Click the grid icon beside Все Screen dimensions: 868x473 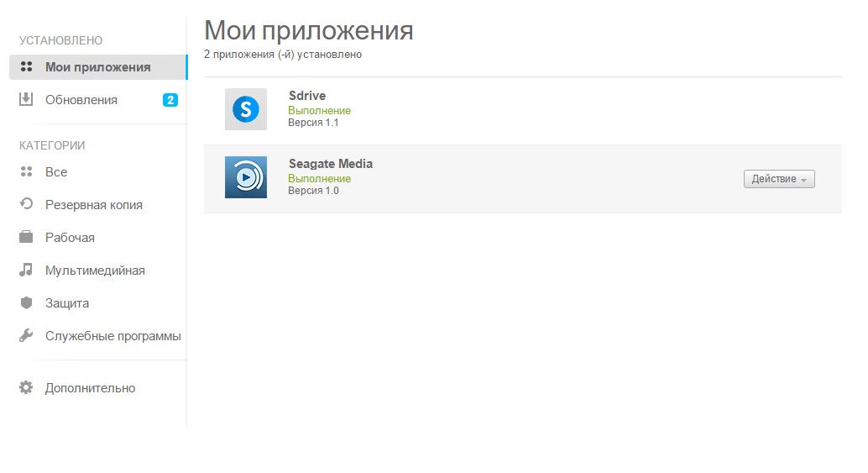point(26,171)
